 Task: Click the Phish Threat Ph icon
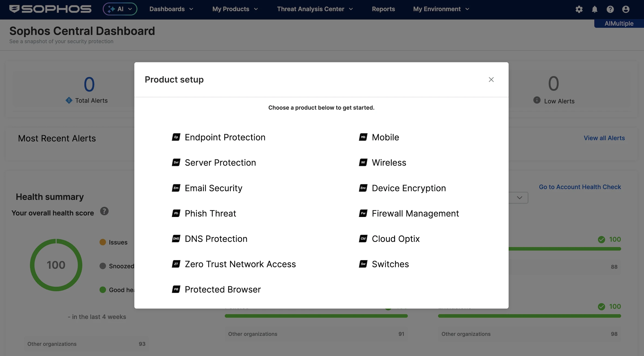176,213
